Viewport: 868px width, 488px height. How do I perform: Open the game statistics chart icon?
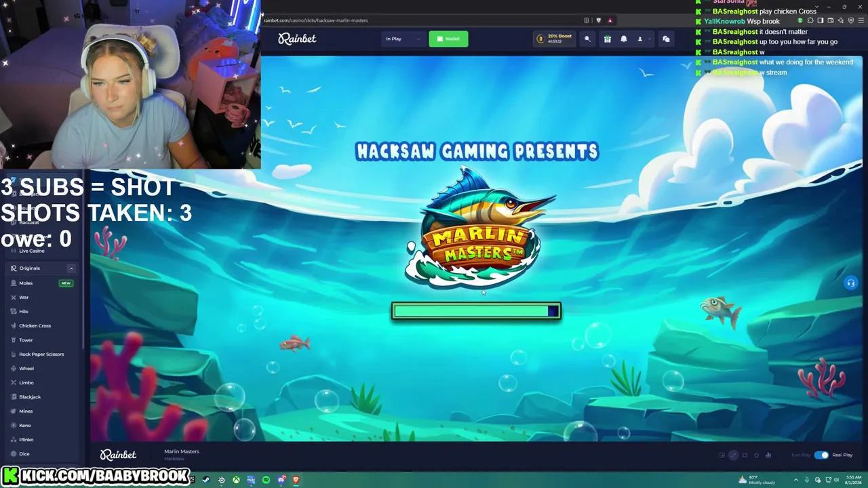[x=769, y=455]
